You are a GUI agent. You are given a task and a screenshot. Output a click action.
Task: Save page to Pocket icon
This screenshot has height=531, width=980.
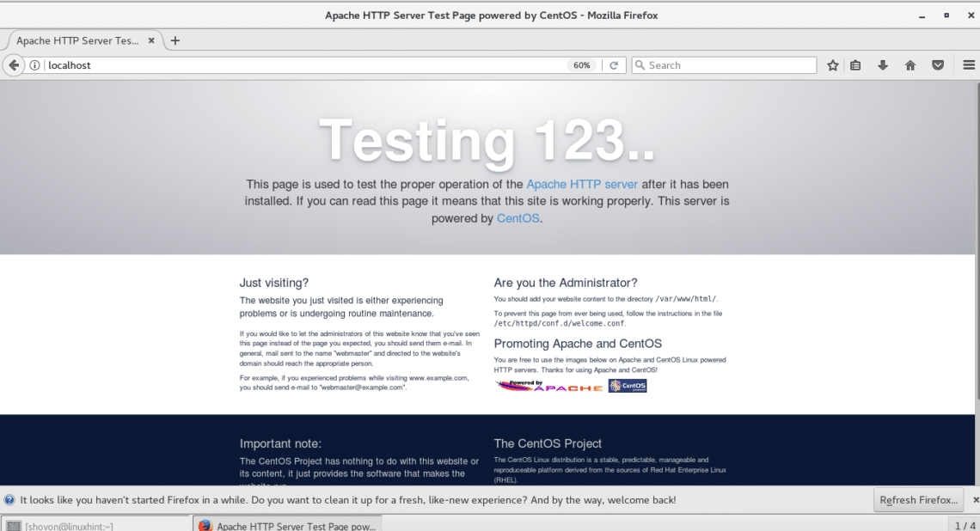click(938, 65)
